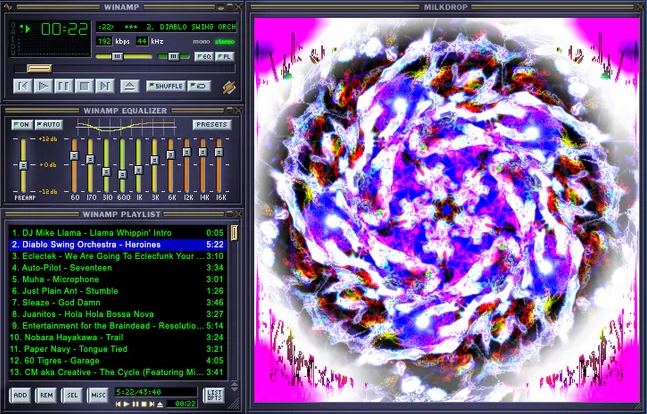647x414 pixels.
Task: Click the Milkdrop visualization area
Action: (x=446, y=210)
